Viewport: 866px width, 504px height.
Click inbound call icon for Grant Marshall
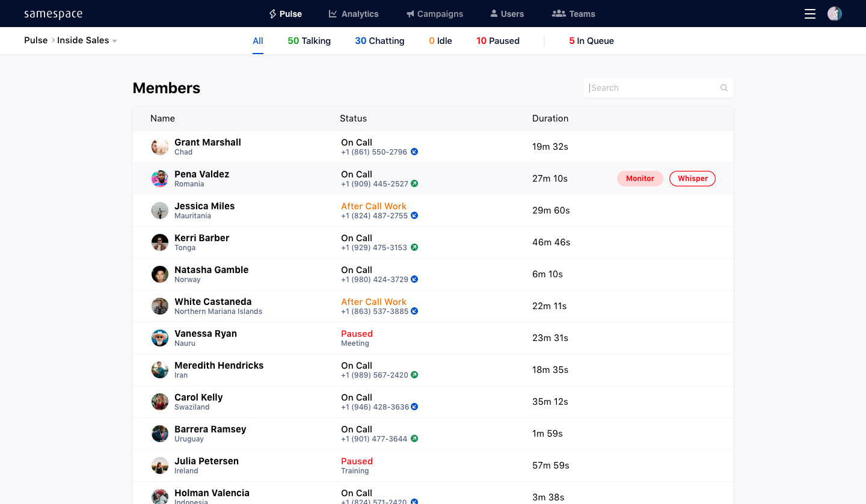point(414,152)
